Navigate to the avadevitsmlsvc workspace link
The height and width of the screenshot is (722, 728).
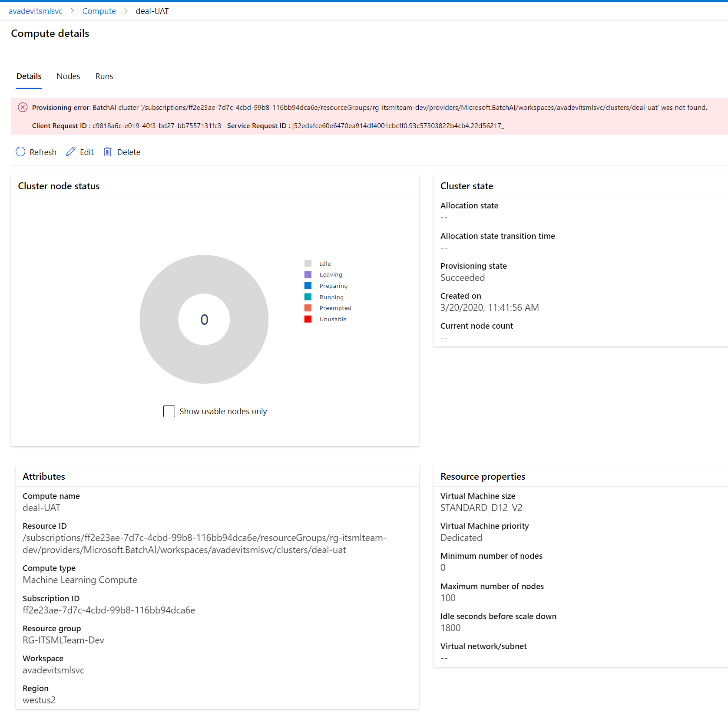coord(36,10)
